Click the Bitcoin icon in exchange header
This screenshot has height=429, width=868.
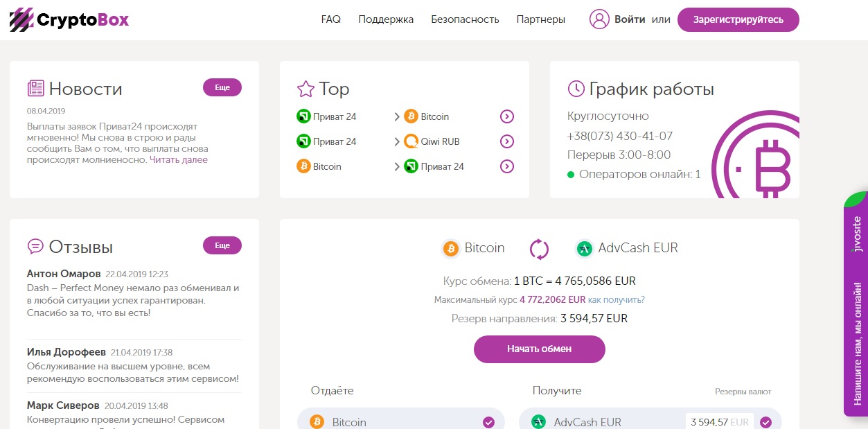coord(451,248)
